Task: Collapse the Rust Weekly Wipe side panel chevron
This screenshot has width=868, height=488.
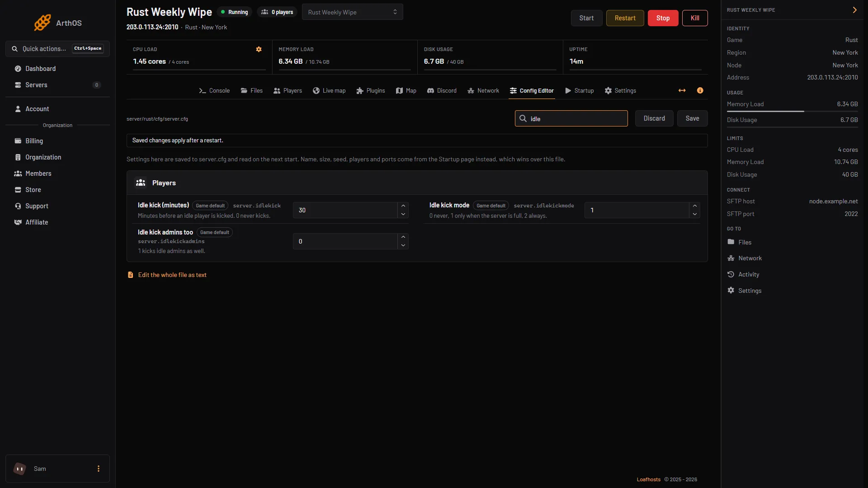Action: [854, 10]
